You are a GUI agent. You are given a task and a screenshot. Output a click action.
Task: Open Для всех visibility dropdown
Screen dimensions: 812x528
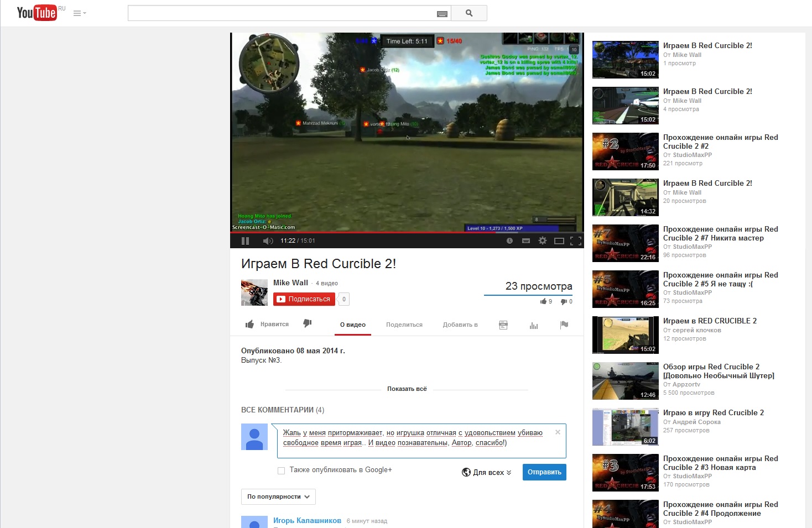(x=487, y=472)
